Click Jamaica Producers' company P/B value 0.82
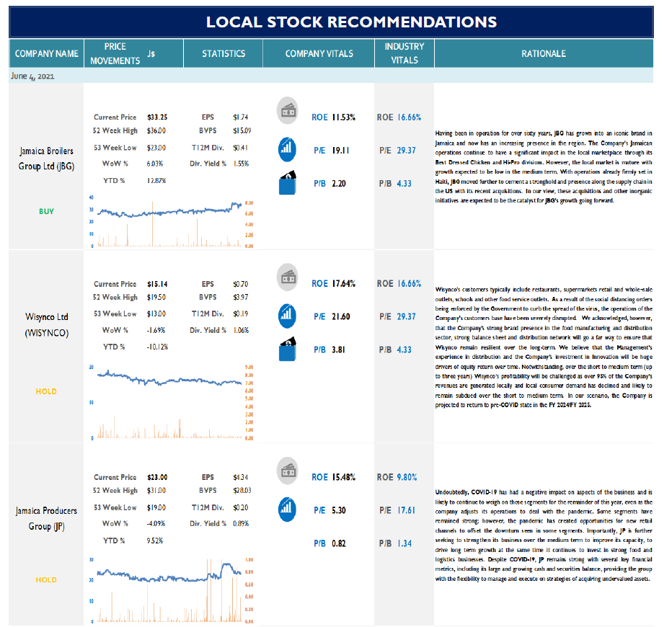 point(339,543)
